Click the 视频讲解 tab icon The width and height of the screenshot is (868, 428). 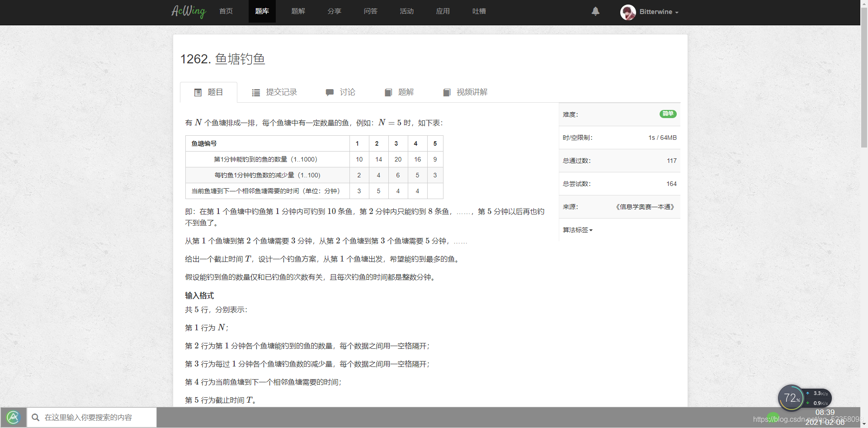(447, 93)
